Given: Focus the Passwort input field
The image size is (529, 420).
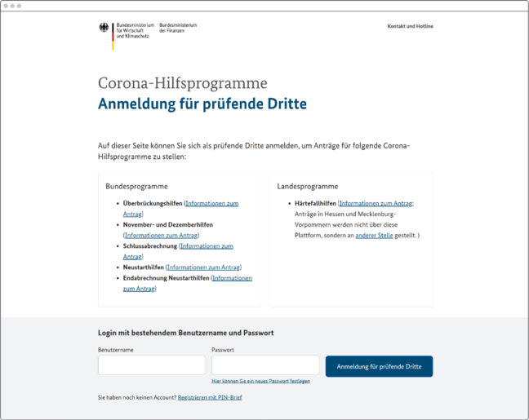Looking at the screenshot, I should point(264,365).
